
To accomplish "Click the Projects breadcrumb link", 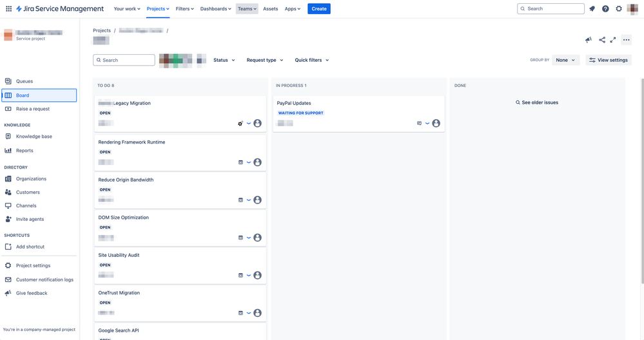I will [102, 30].
